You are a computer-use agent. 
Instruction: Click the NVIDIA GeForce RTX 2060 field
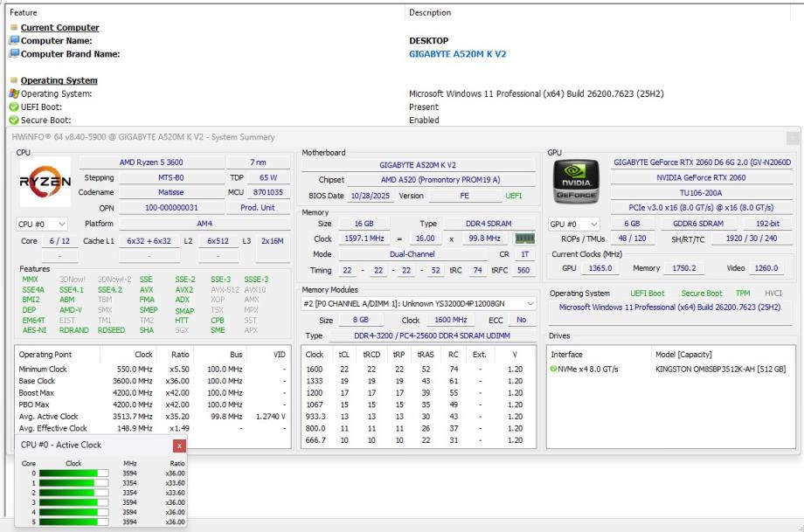coord(701,177)
